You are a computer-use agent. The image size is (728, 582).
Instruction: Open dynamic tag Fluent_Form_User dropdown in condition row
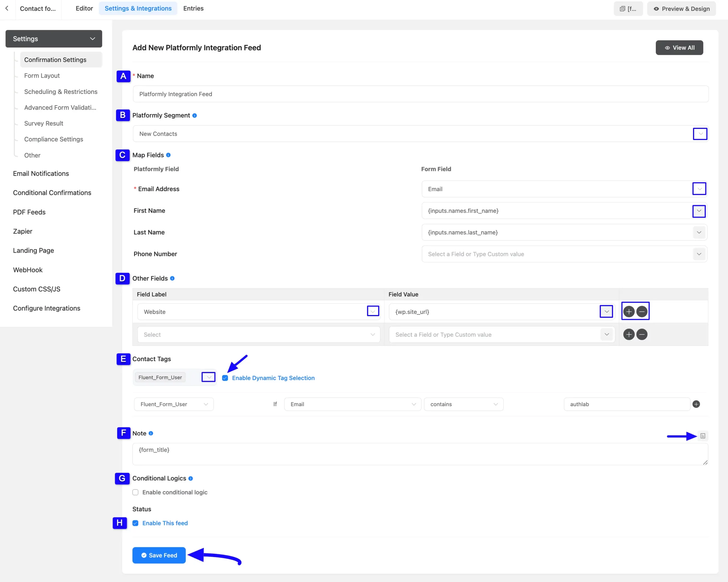coord(174,404)
